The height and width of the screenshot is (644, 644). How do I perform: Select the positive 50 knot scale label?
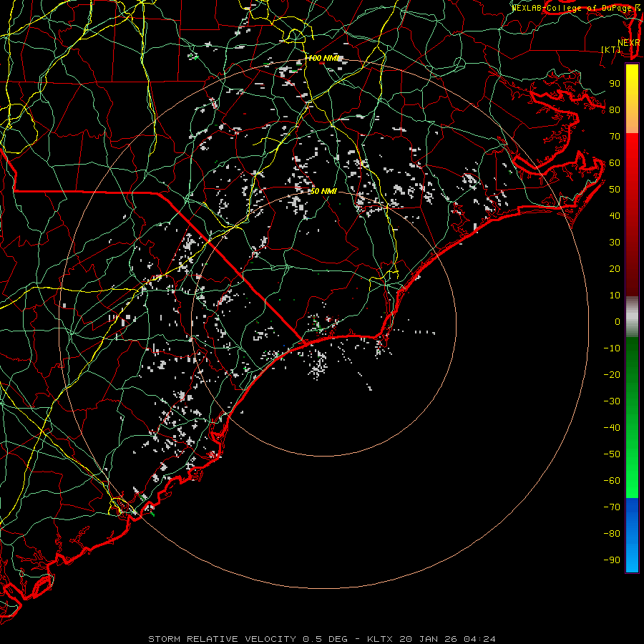pos(615,190)
